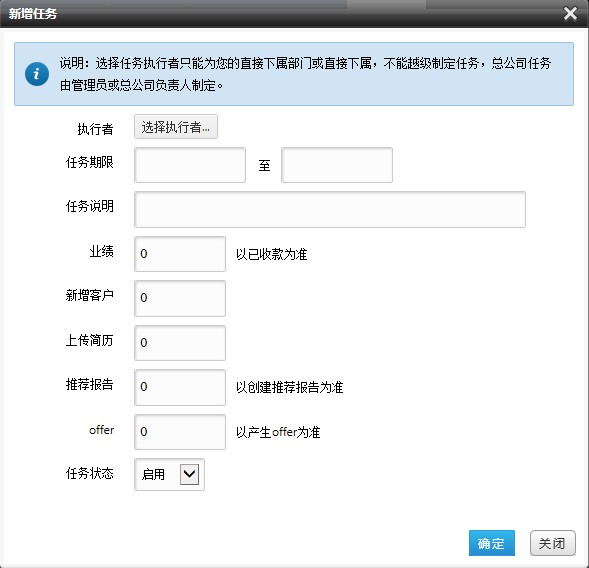Click the blue info icon in the notice banner
The height and width of the screenshot is (568, 589).
37,74
